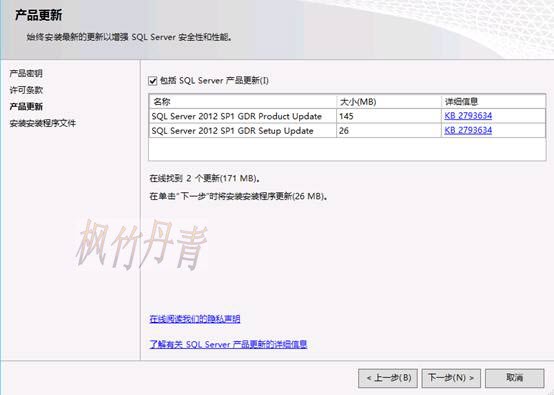Select 许可条款 step in sidebar
The height and width of the screenshot is (395, 554).
point(26,90)
